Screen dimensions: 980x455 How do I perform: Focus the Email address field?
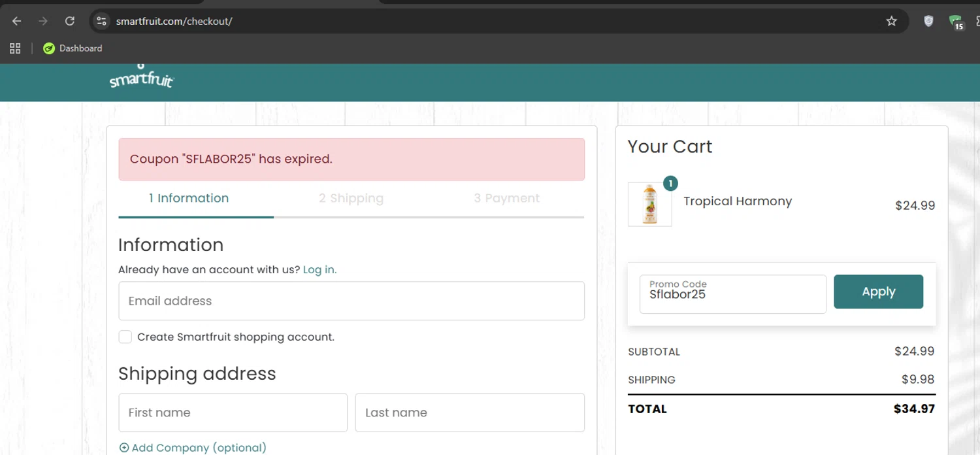click(351, 301)
